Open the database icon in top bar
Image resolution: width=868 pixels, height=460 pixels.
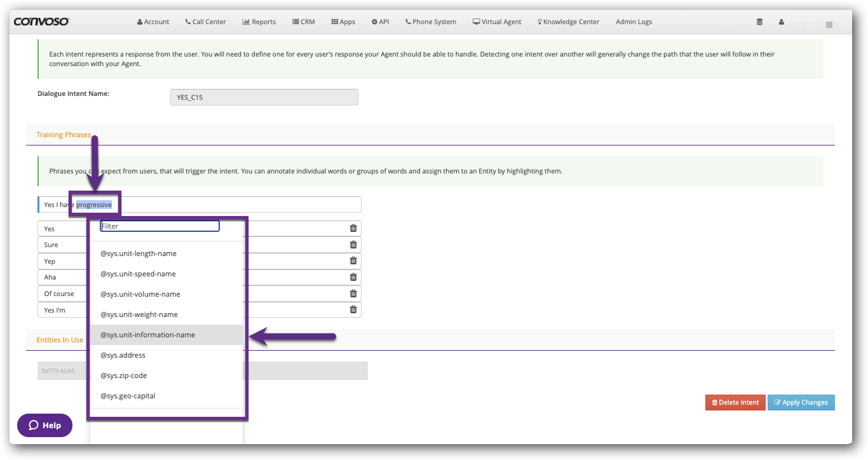(x=759, y=22)
